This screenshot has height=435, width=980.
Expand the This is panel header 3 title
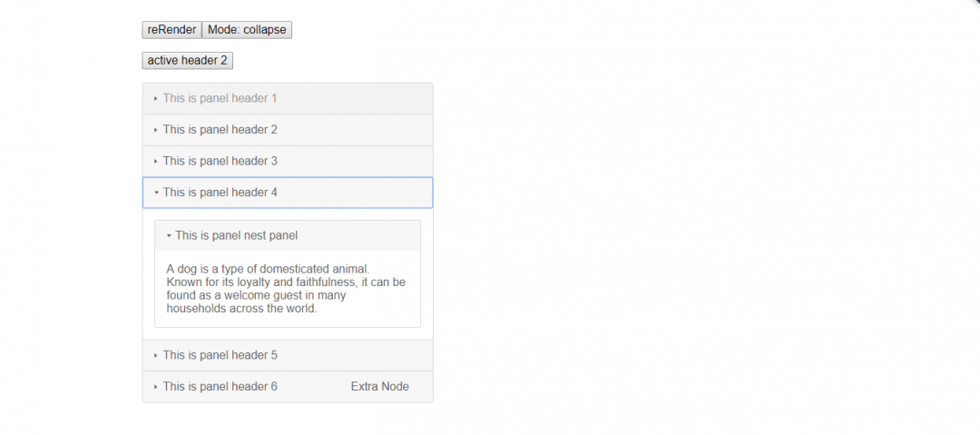pos(220,161)
